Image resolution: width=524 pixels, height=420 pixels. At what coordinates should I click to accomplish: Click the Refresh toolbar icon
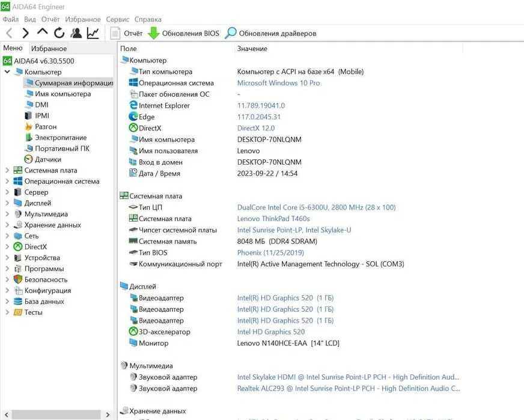(x=59, y=32)
